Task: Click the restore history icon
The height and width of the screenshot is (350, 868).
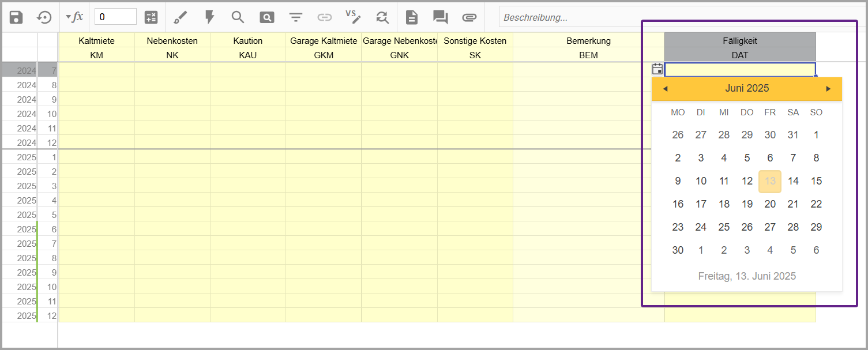Action: click(x=44, y=17)
